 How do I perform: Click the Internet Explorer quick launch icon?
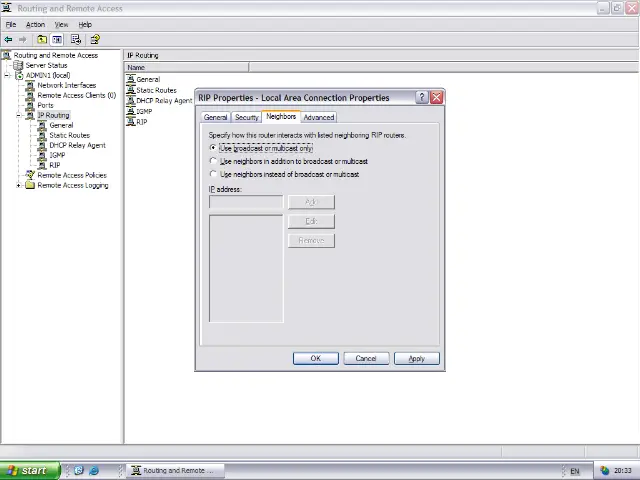point(94,471)
